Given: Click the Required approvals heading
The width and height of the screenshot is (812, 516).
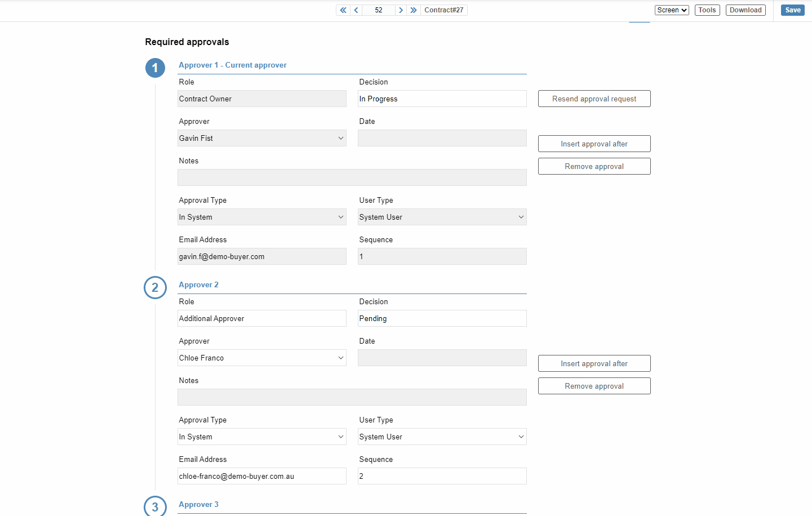Looking at the screenshot, I should pyautogui.click(x=187, y=42).
